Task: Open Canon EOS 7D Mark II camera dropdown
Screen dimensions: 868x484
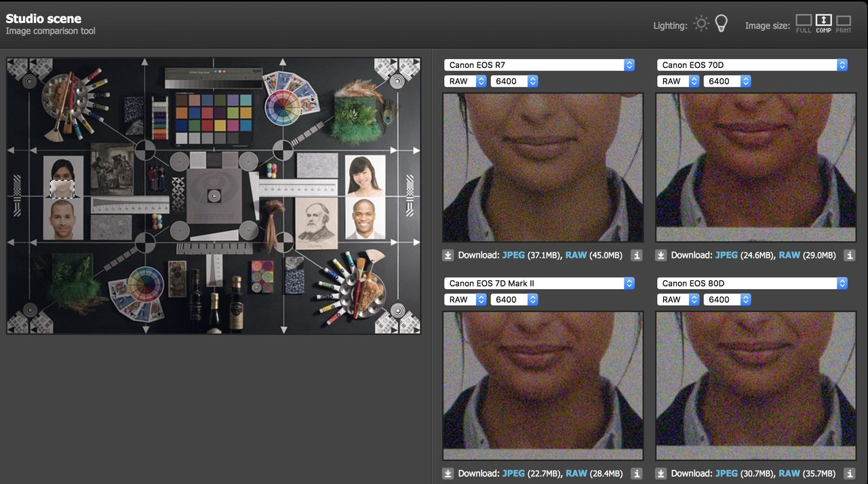Action: (540, 283)
